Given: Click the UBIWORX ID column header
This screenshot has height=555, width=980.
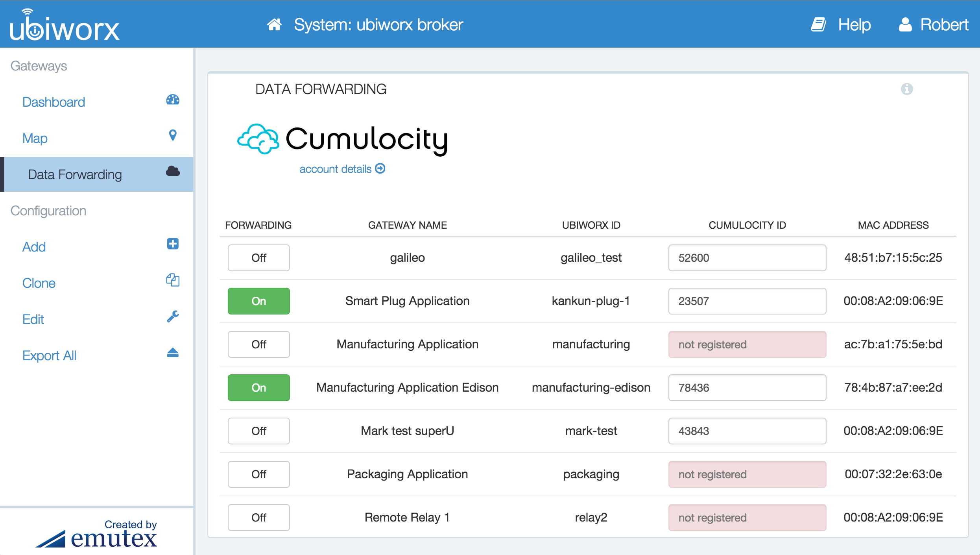Looking at the screenshot, I should click(x=591, y=225).
